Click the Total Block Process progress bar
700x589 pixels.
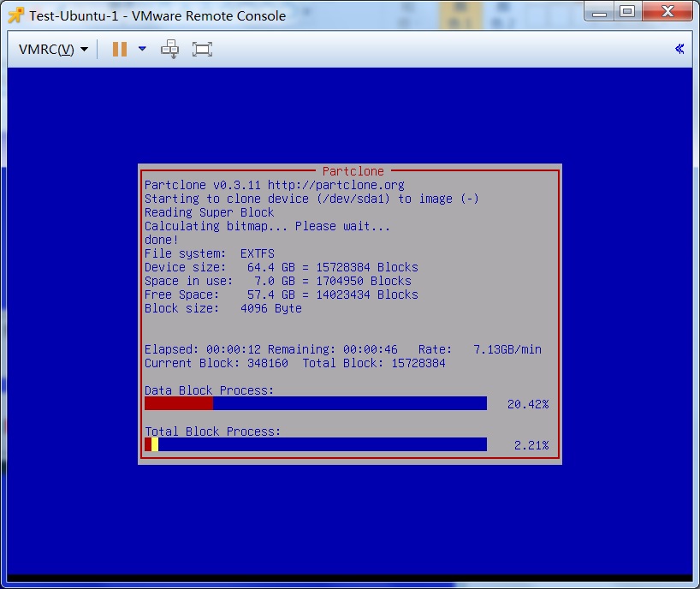(315, 444)
